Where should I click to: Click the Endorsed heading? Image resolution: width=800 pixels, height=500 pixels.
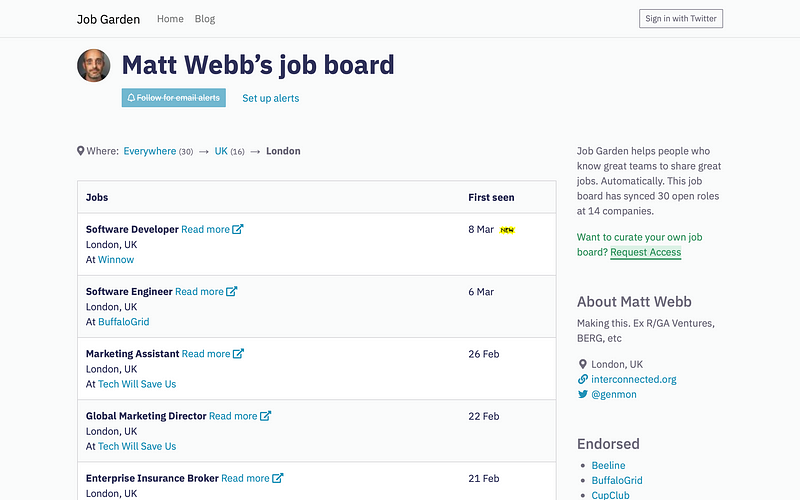coord(608,444)
